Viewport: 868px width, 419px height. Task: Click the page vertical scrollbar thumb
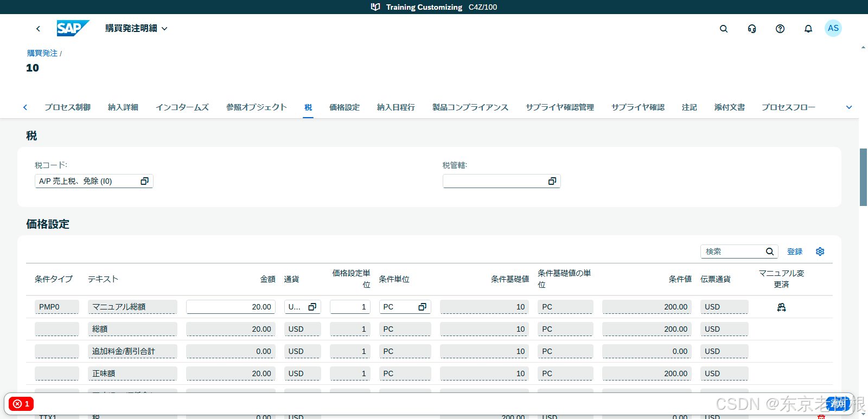[x=863, y=177]
